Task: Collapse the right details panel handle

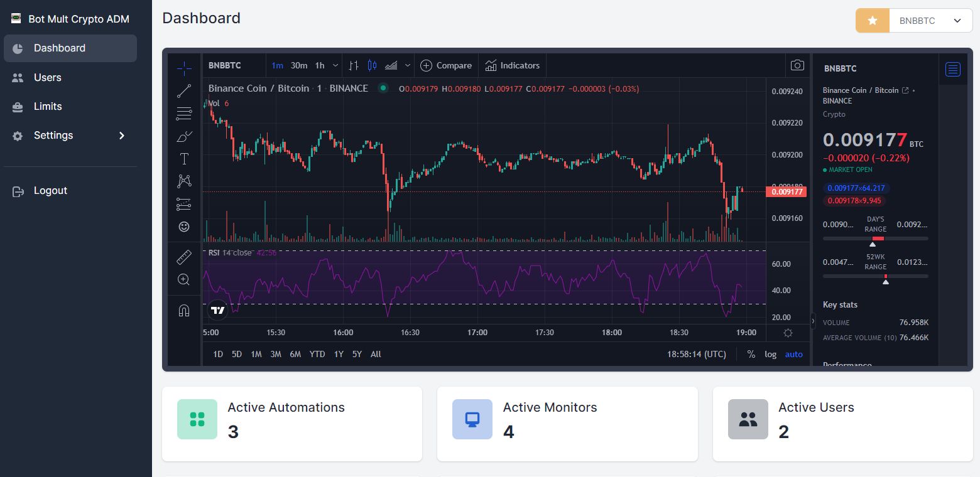Action: pyautogui.click(x=813, y=321)
